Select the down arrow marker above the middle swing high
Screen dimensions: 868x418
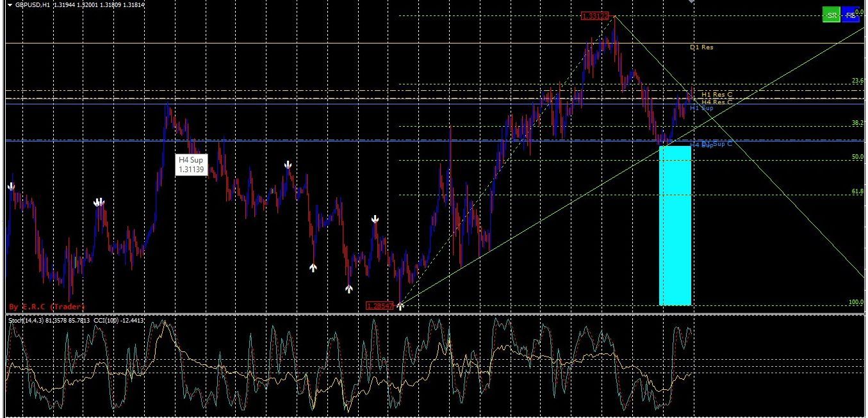click(x=375, y=219)
